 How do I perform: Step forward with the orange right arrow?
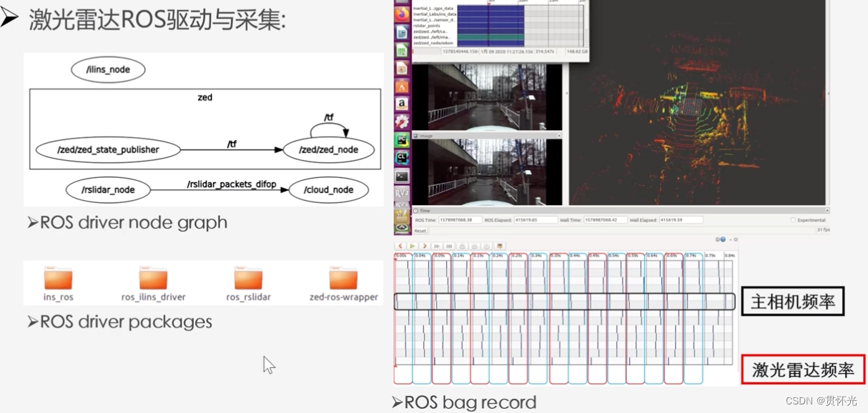425,246
